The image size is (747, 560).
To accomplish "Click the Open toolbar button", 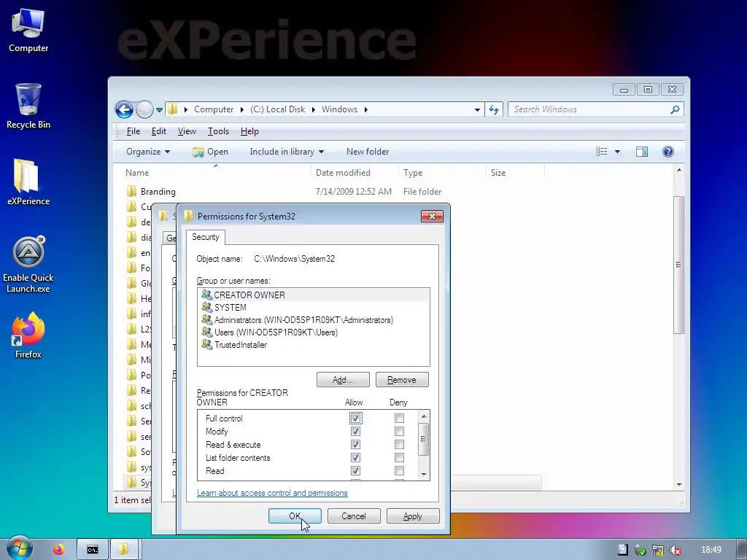I will tap(211, 152).
